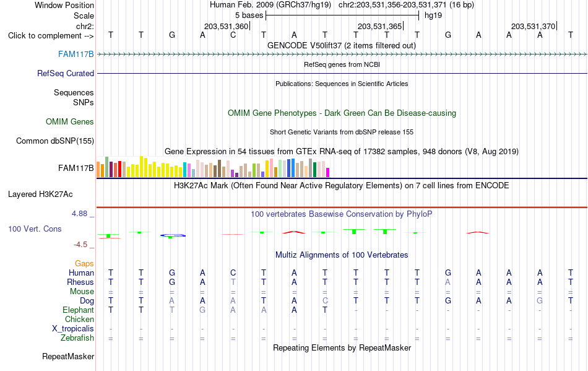Screen dimensions: 588x371
Task: Click the Window Position track label
Action: click(64, 5)
